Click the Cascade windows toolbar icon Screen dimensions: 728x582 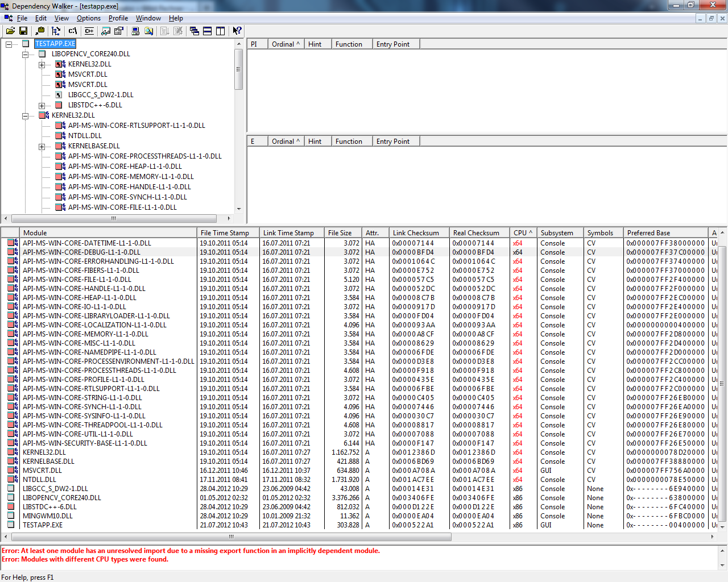[195, 31]
